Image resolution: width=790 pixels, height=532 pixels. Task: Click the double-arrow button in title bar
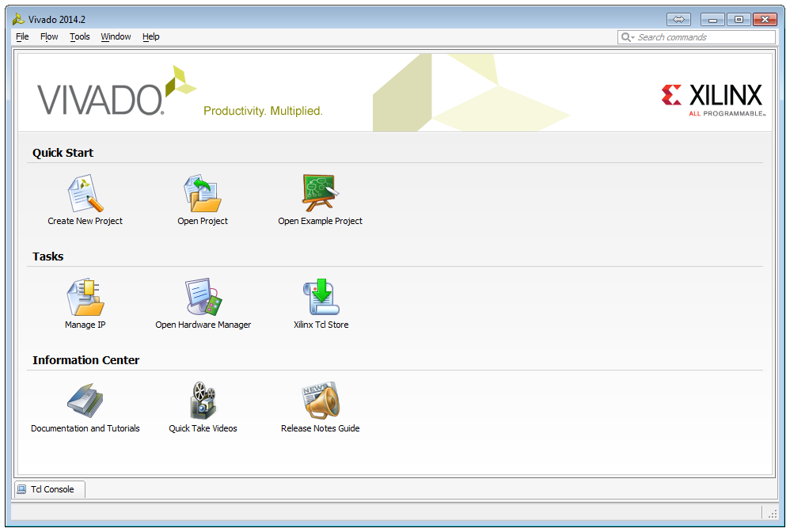point(678,20)
